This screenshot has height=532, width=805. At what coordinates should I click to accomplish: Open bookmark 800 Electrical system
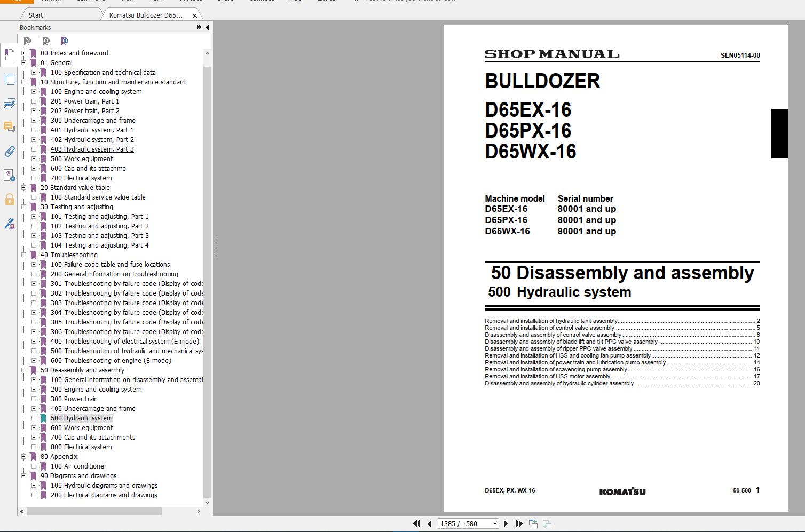click(x=81, y=447)
